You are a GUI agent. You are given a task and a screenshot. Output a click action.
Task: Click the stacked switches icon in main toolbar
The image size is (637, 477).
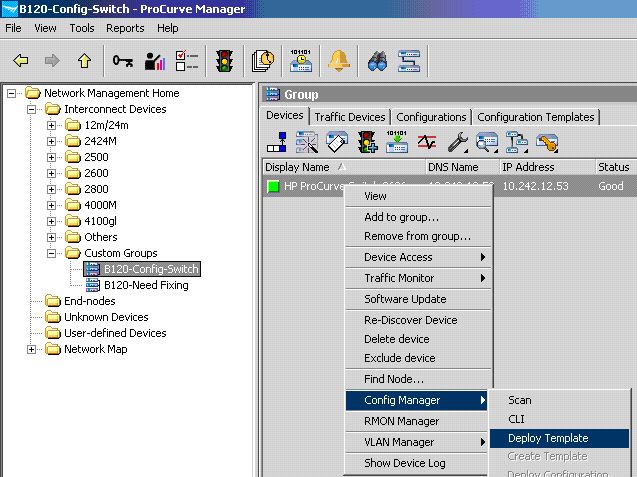(x=409, y=61)
